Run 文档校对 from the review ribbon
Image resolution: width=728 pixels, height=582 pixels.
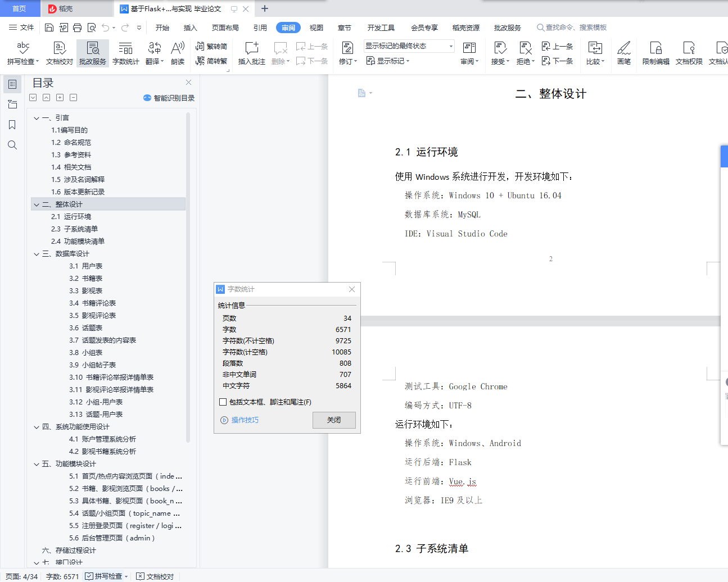(60, 53)
